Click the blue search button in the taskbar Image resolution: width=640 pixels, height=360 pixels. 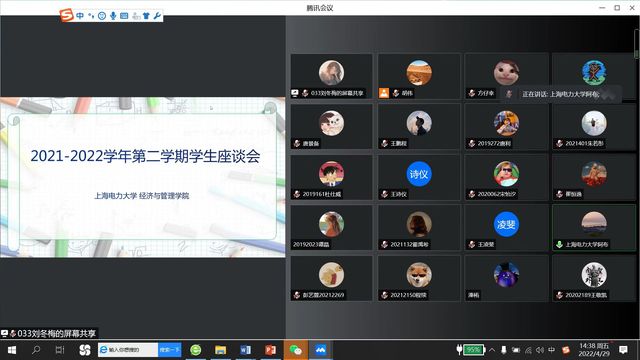(x=170, y=350)
